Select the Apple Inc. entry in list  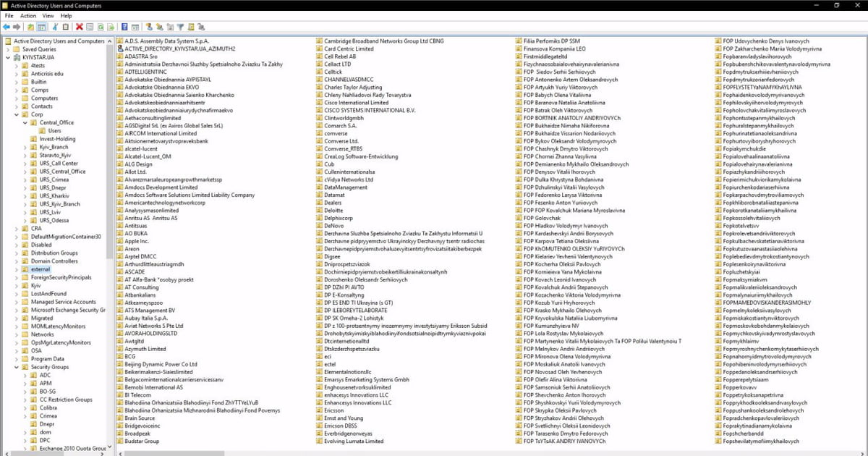136,240
